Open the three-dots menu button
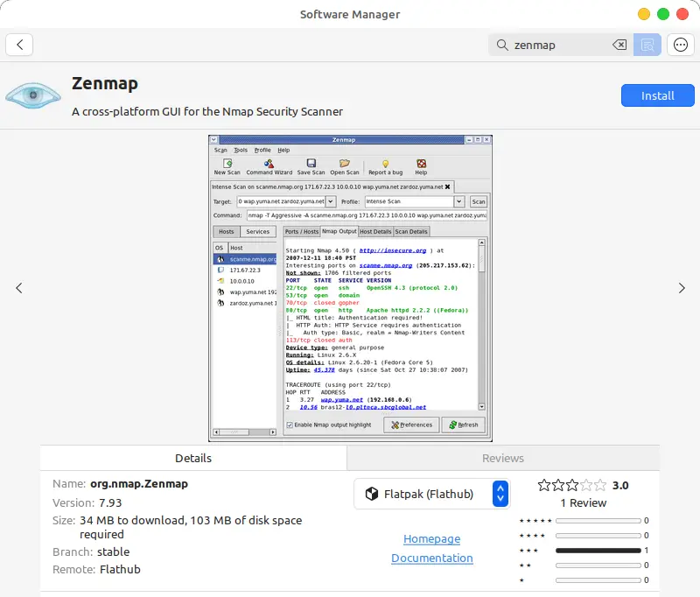700x597 pixels. (681, 45)
